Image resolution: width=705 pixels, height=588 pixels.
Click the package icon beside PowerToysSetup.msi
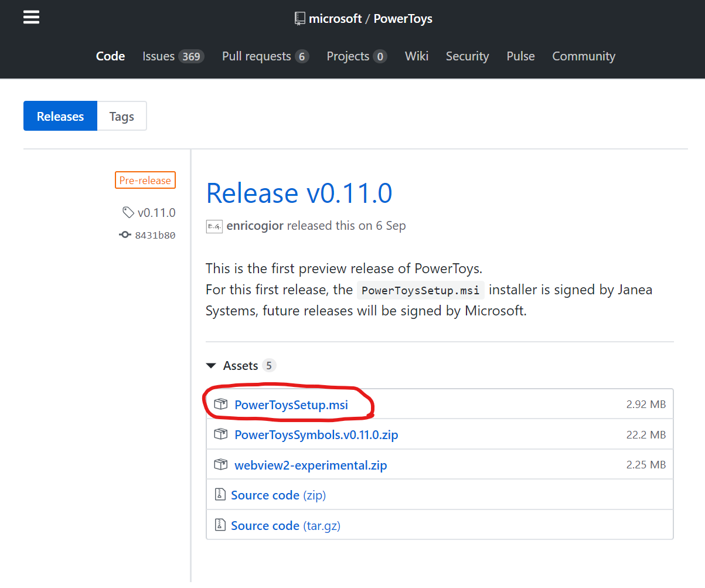click(x=220, y=404)
